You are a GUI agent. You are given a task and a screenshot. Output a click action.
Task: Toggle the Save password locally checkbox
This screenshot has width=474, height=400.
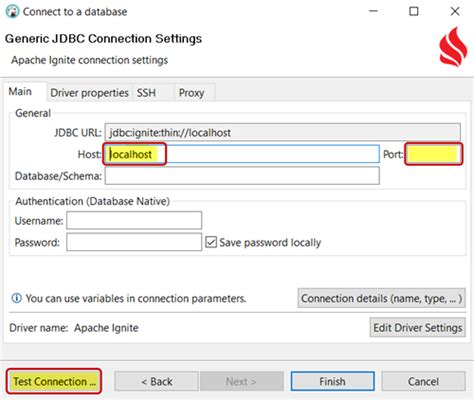coord(211,242)
